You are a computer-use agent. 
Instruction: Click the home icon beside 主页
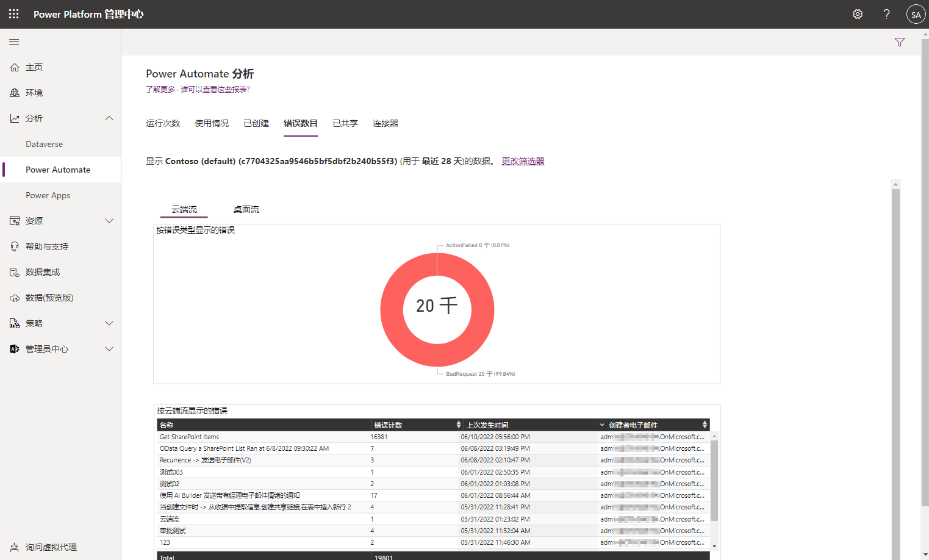pos(15,67)
